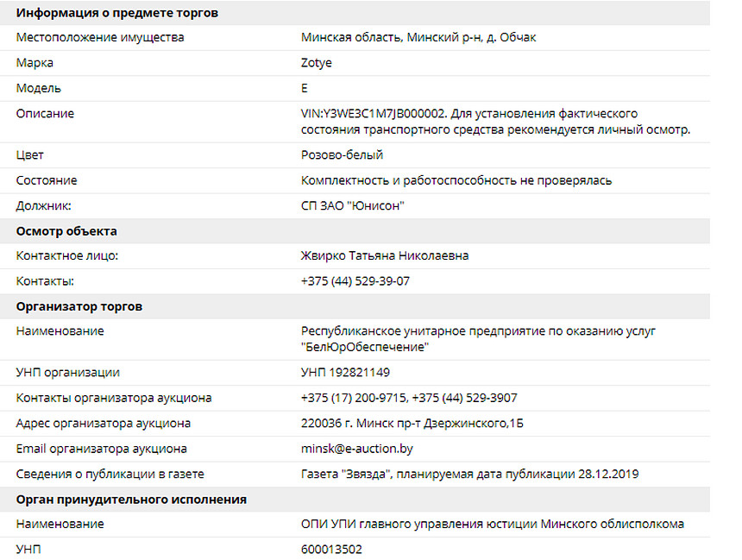Viewport: 742px width, 560px height.
Task: Click the УНП value 600013502
Action: click(x=331, y=549)
